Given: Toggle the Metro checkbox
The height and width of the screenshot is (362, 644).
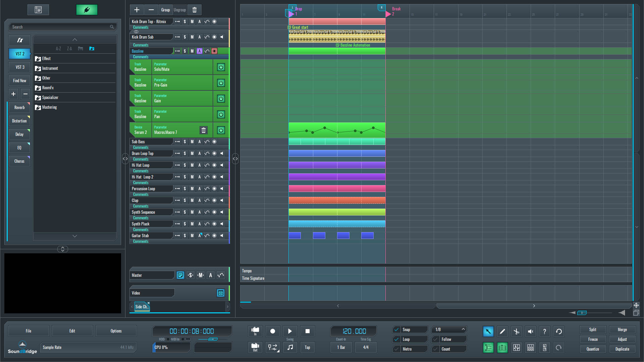Looking at the screenshot, I should (396, 349).
